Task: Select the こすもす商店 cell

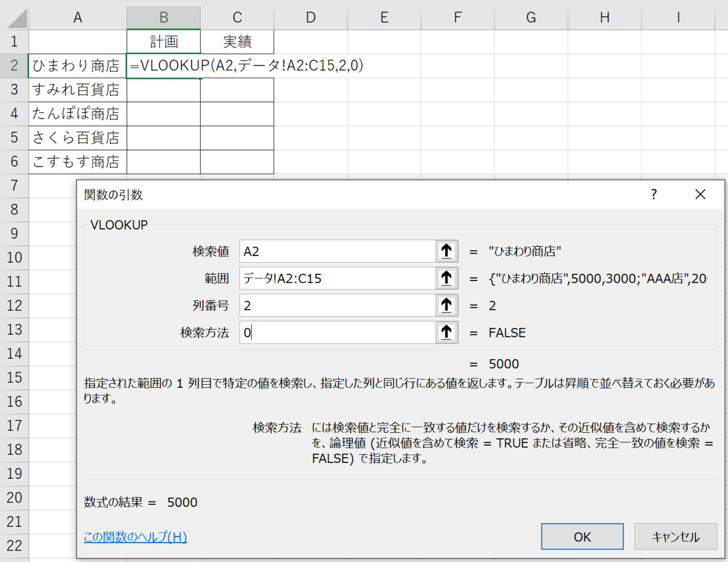Action: (78, 161)
